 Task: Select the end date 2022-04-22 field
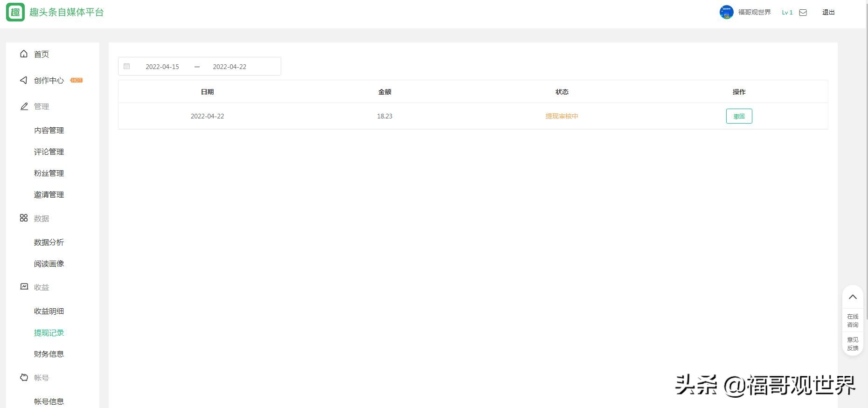229,67
